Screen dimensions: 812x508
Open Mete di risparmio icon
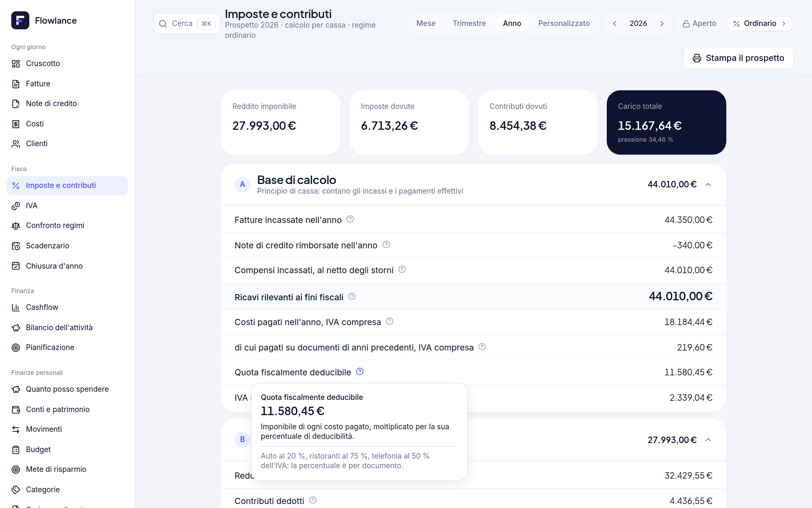(x=16, y=469)
